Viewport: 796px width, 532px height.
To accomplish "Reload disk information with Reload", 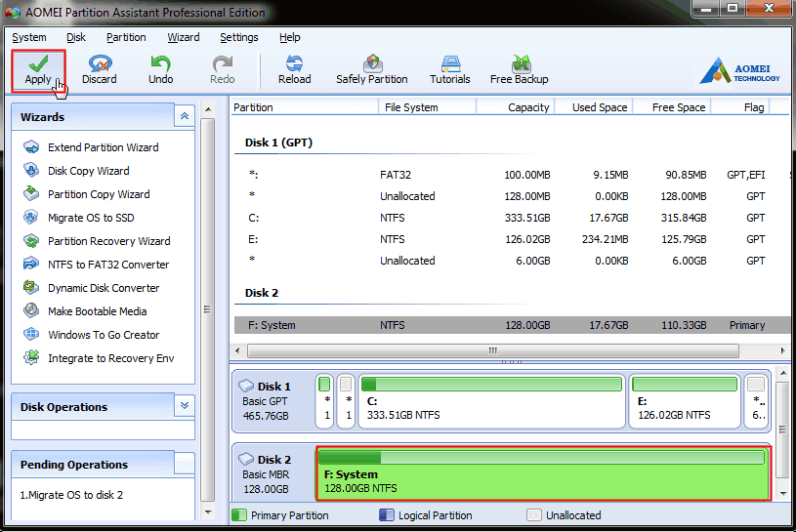I will 294,70.
